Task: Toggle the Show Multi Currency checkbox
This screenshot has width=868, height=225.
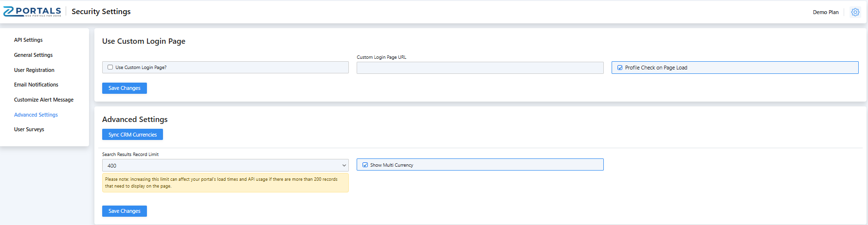Action: pos(365,165)
